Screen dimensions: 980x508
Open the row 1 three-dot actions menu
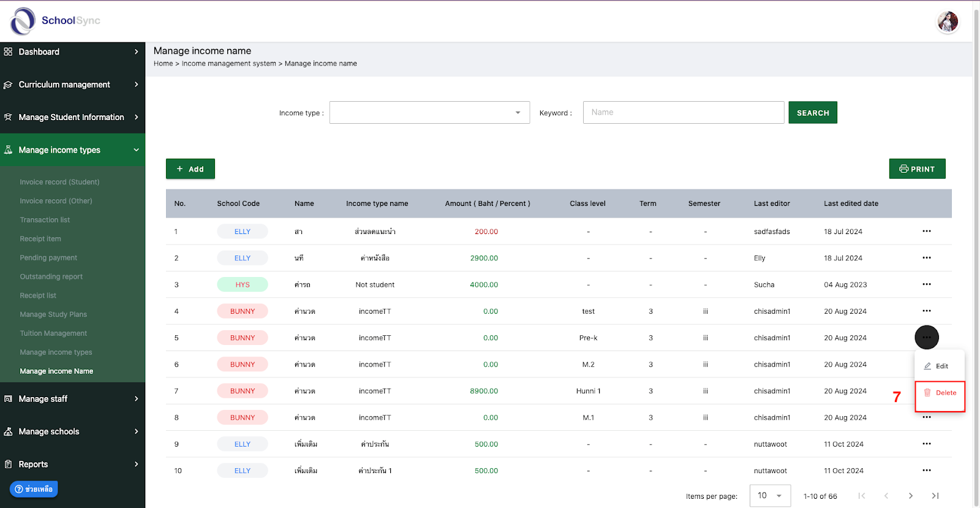pyautogui.click(x=927, y=231)
